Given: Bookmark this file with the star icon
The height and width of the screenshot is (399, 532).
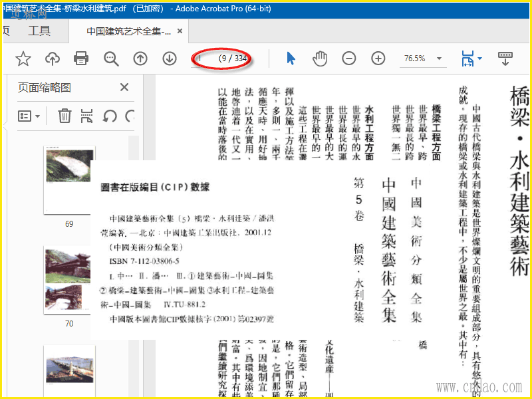Looking at the screenshot, I should point(23,59).
